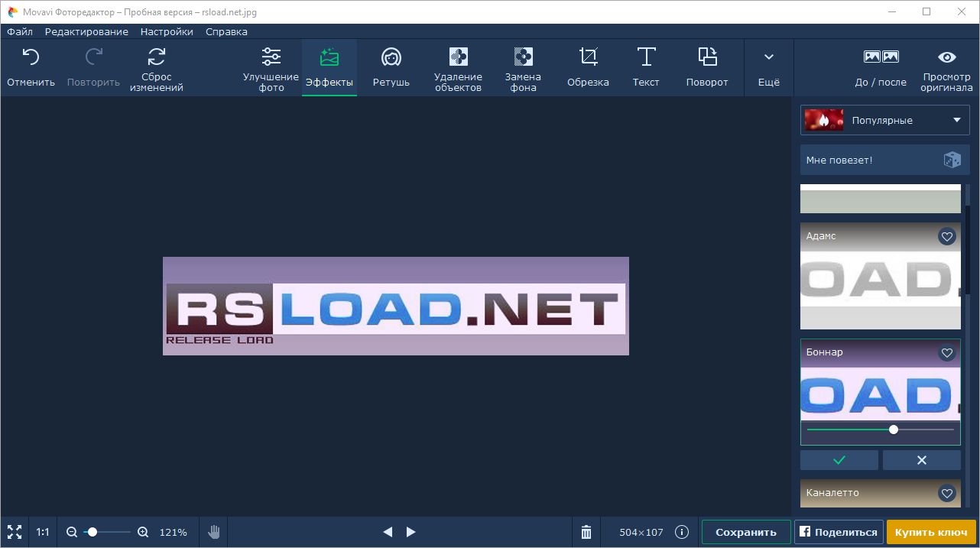Open the Поворот rotate tool

707,67
